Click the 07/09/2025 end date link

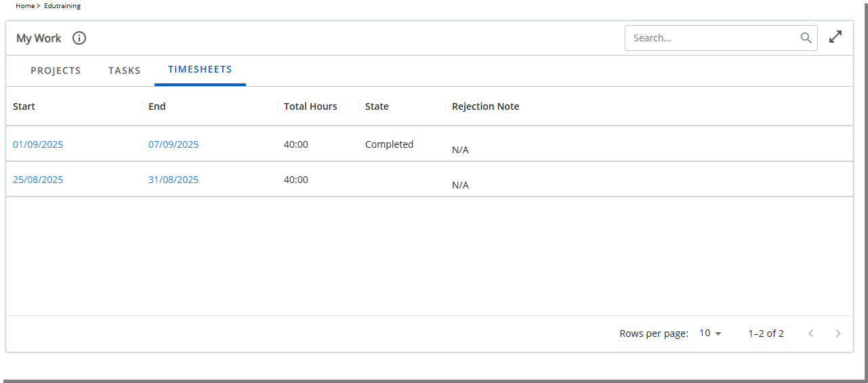pos(173,144)
